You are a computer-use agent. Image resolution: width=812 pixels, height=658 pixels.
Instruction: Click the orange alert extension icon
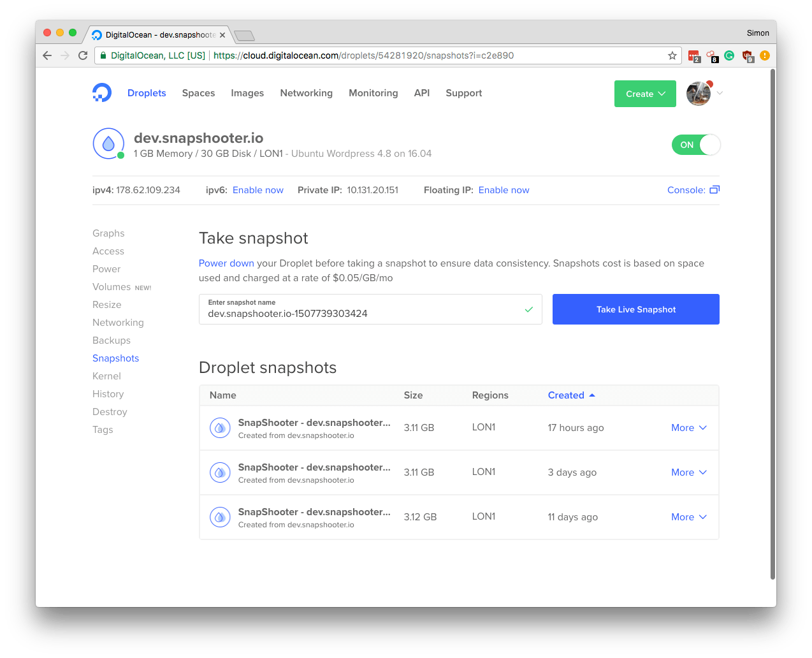[x=765, y=55]
